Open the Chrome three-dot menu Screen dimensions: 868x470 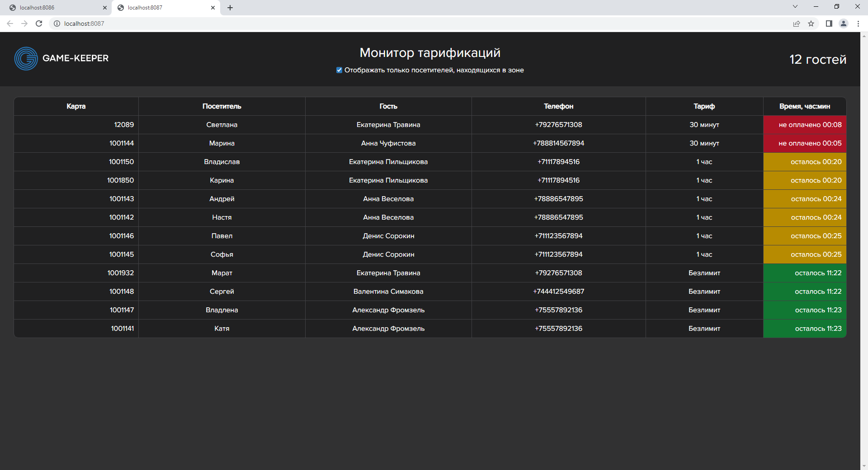tap(858, 23)
